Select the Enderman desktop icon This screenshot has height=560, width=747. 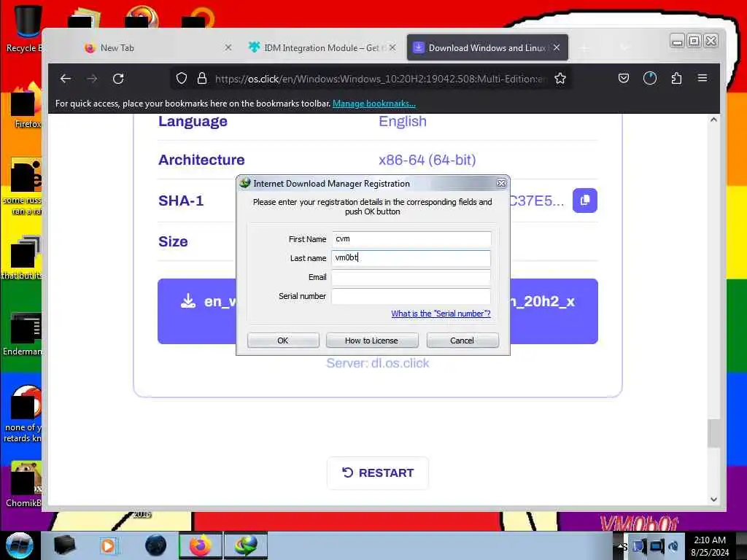click(x=23, y=334)
